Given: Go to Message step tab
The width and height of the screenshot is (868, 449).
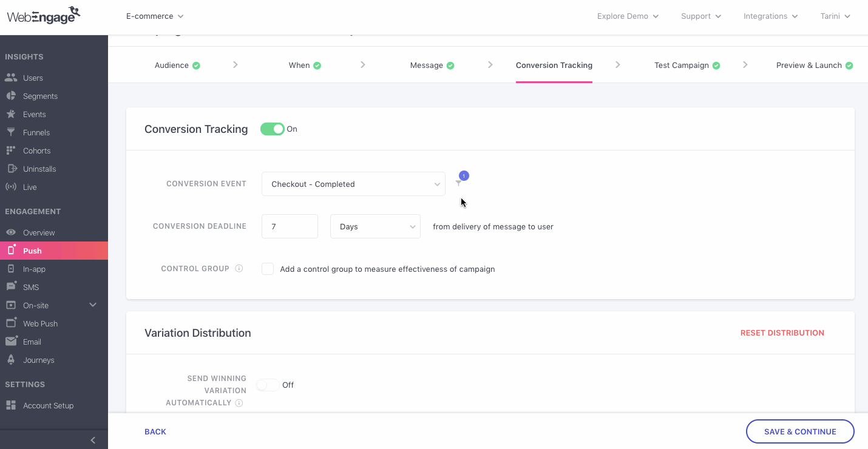Looking at the screenshot, I should [432, 66].
